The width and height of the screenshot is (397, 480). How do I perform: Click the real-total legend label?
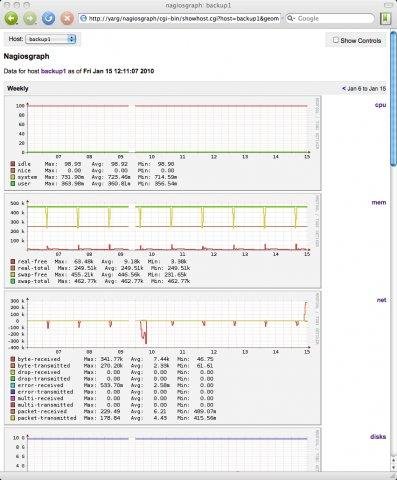34,268
